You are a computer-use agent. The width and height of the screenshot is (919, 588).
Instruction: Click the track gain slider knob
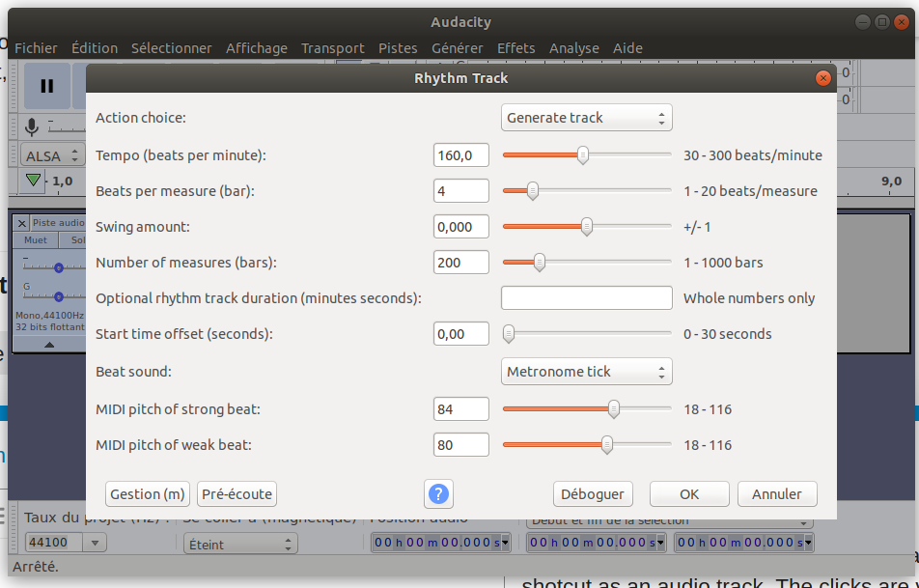59,267
